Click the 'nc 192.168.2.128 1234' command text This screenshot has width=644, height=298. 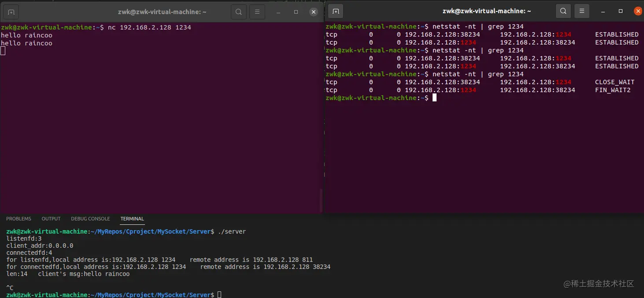[x=149, y=27]
